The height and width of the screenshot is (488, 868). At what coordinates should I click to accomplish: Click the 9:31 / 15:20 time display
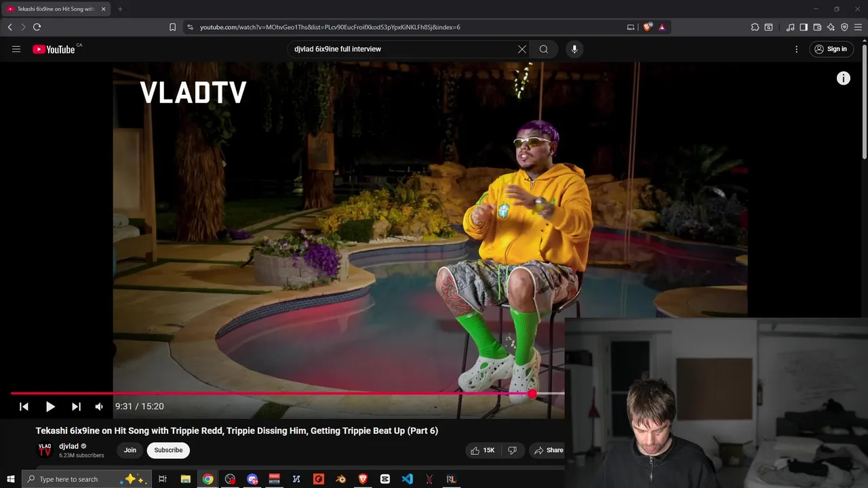[140, 407]
